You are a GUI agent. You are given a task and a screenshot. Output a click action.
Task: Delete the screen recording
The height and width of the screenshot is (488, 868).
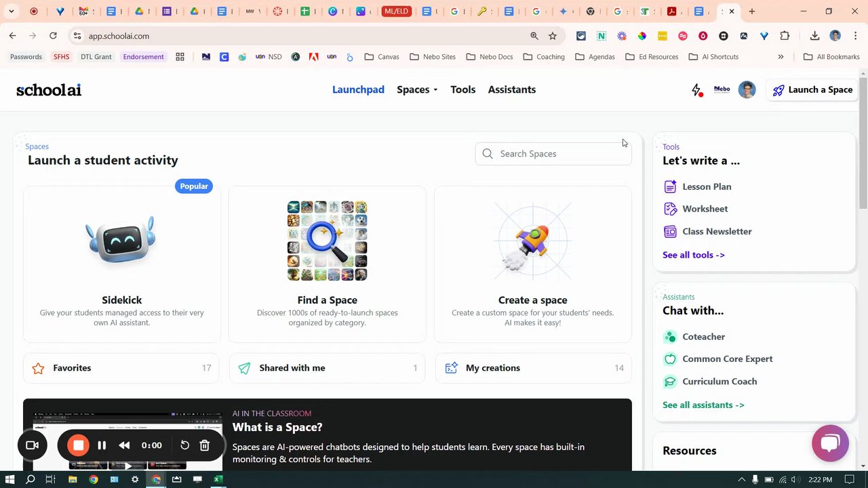coord(204,445)
